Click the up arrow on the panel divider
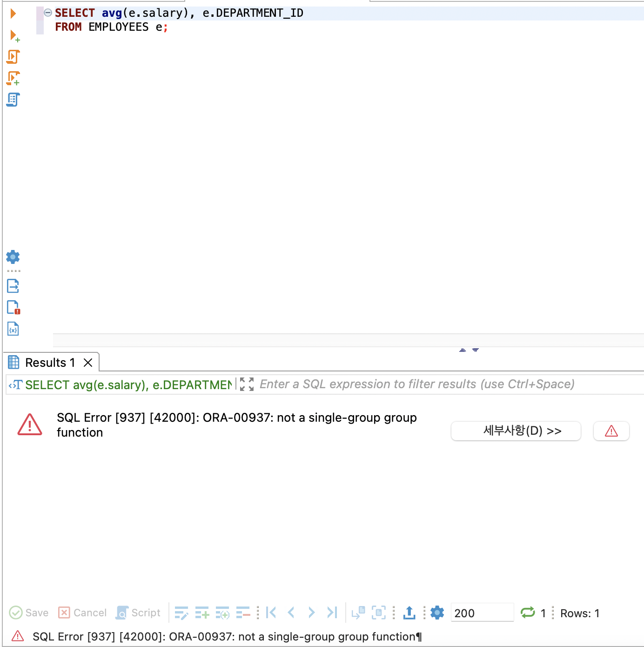The width and height of the screenshot is (644, 647). pyautogui.click(x=463, y=350)
